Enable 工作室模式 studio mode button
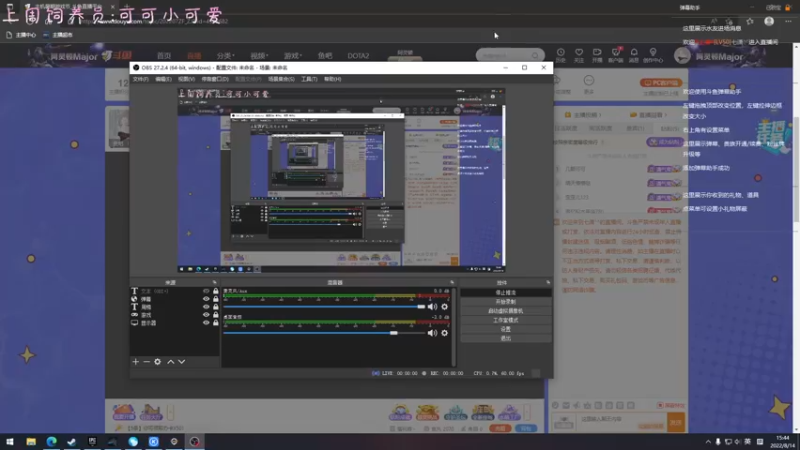Screen dimensions: 800x450 click(506, 320)
